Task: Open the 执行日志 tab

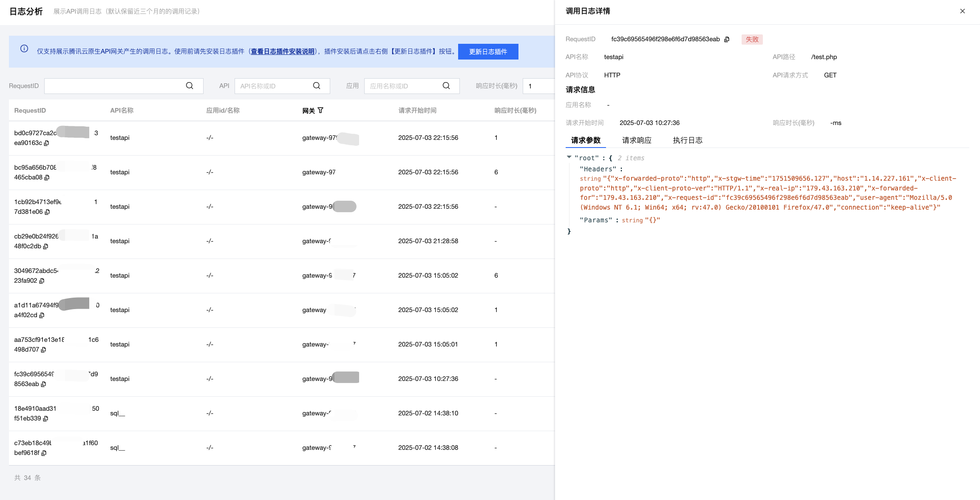Action: point(687,140)
